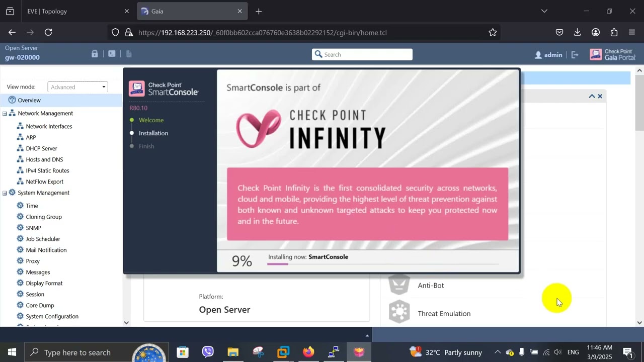Select the Gaia browser tab
Viewport: 644px width, 362px height.
[191, 11]
